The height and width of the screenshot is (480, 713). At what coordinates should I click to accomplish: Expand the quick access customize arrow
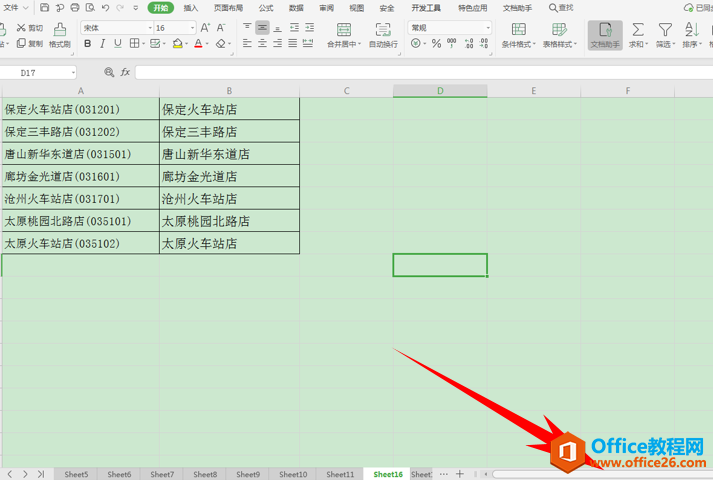click(136, 7)
